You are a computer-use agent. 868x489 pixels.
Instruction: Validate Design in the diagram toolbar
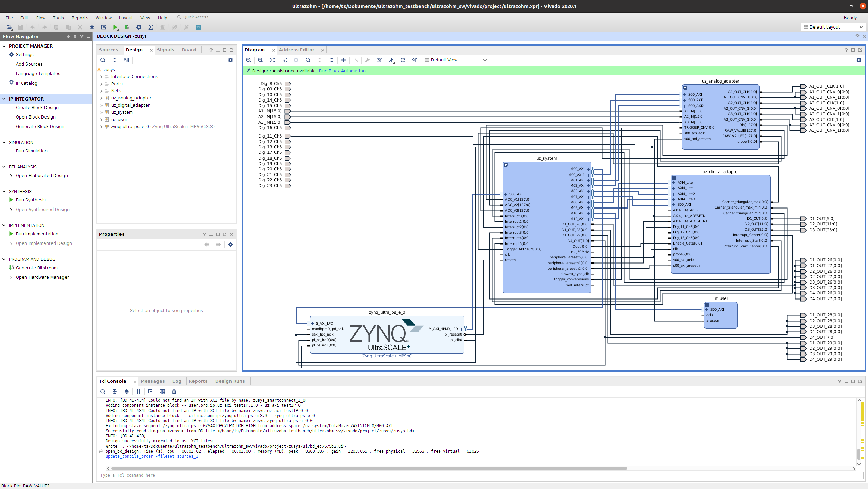pos(379,60)
